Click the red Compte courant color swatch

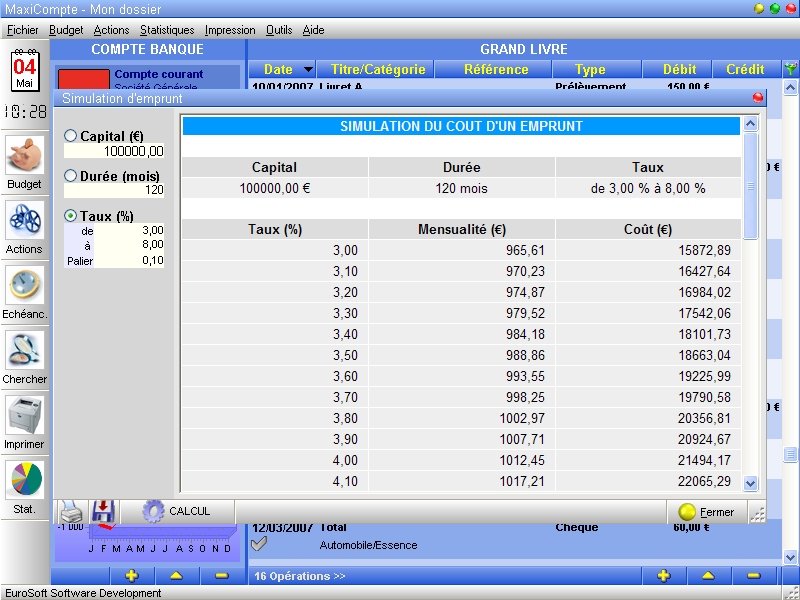click(82, 77)
